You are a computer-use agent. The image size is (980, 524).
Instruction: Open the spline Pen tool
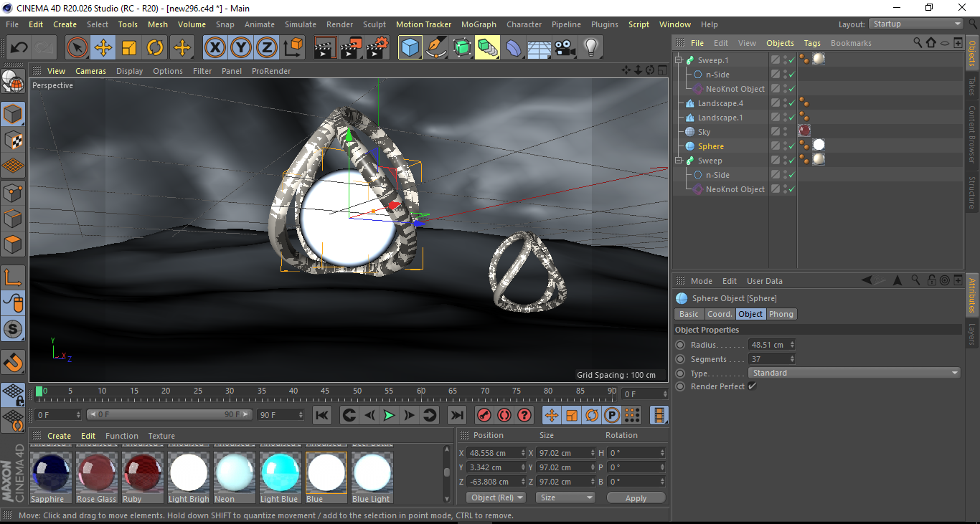[436, 48]
